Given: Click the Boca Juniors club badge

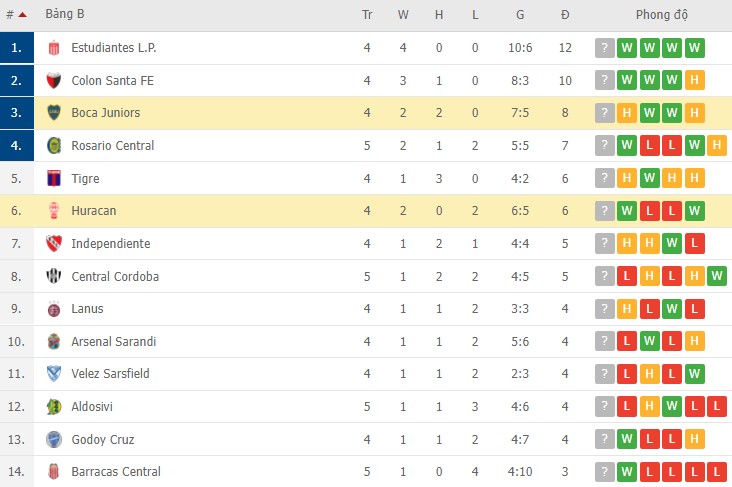Looking at the screenshot, I should click(54, 113).
